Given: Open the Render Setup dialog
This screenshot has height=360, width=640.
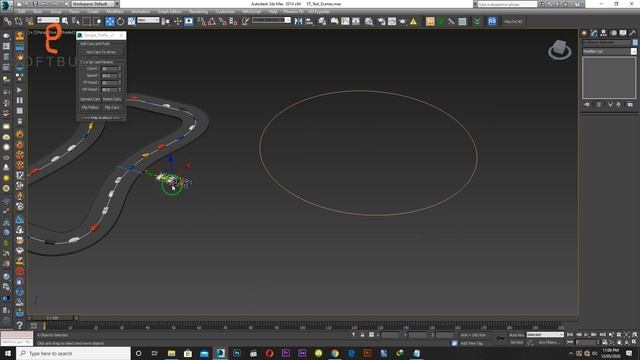Looking at the screenshot, I should tap(382, 21).
